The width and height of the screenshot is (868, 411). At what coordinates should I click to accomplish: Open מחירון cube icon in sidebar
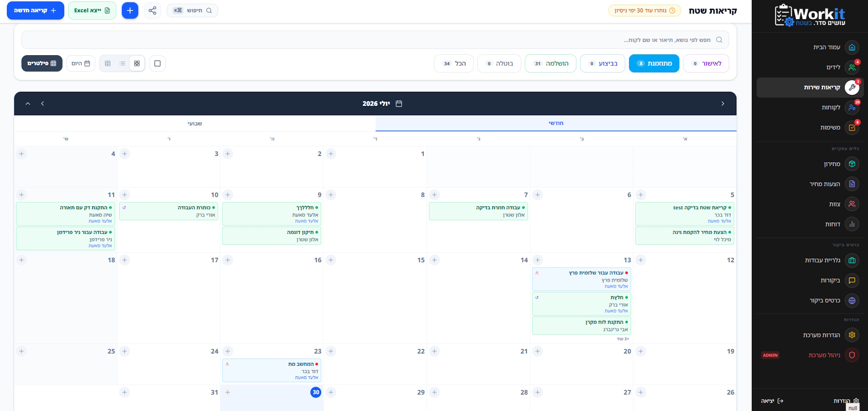coord(852,164)
